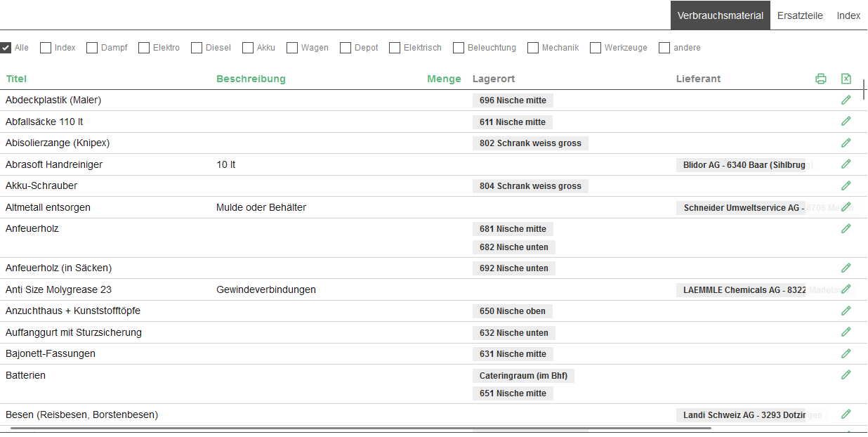Uncheck the Alle filter checkbox
Viewport: 868px width, 437px height.
(x=6, y=48)
